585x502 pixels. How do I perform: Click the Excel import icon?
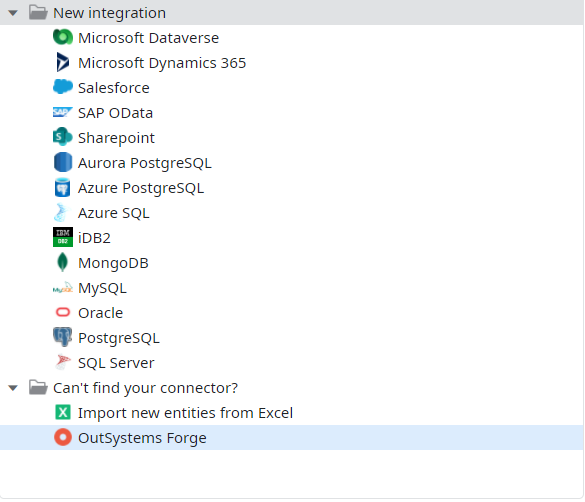click(x=63, y=412)
